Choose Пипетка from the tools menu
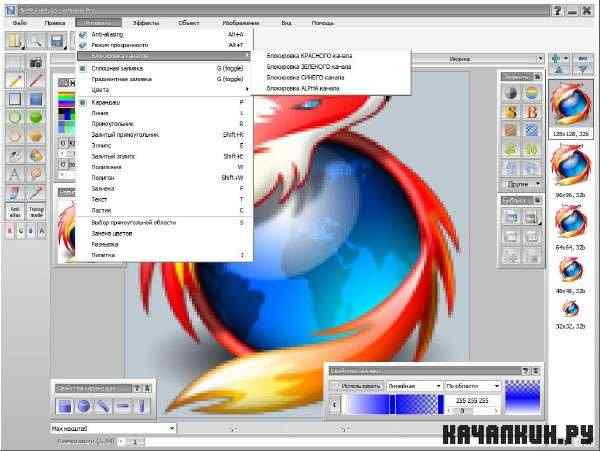This screenshot has height=451, width=600. [165, 255]
